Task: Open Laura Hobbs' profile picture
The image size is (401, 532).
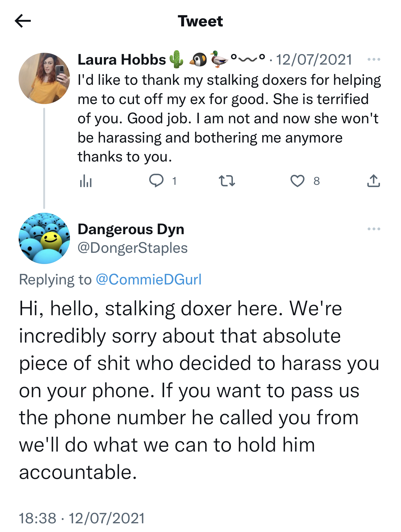Action: [x=44, y=78]
